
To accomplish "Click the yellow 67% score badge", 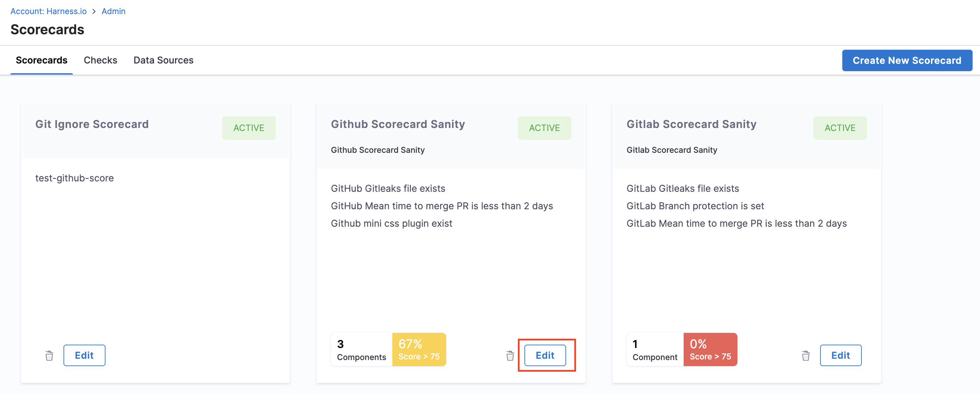I will point(419,350).
